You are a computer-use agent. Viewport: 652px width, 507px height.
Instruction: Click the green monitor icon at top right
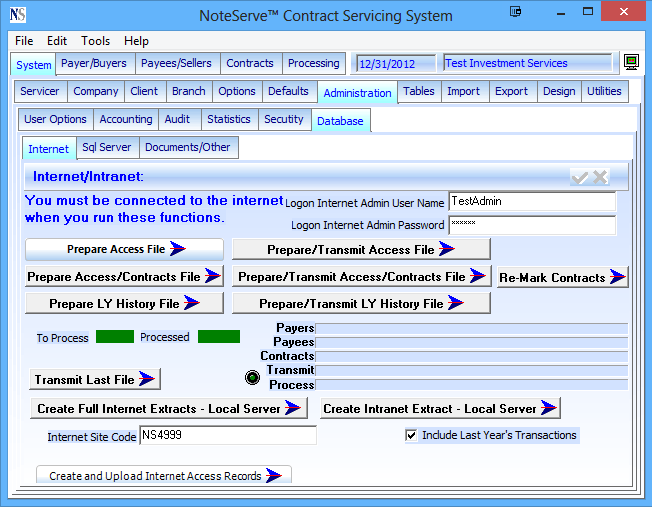click(632, 63)
